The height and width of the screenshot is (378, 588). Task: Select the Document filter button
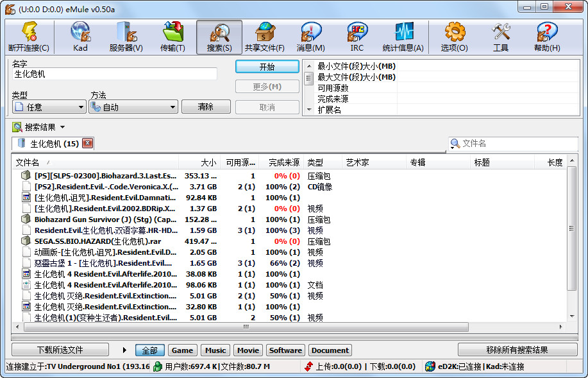point(330,350)
